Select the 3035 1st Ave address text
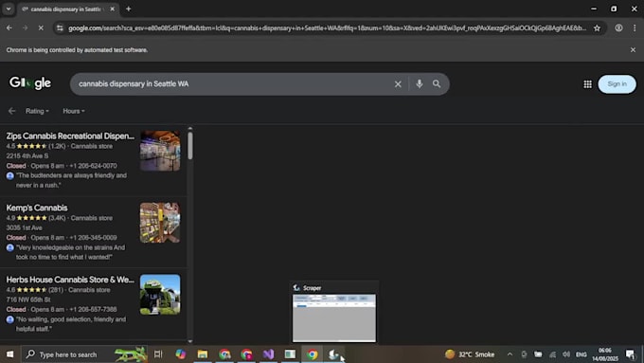The image size is (644, 363). 24,227
